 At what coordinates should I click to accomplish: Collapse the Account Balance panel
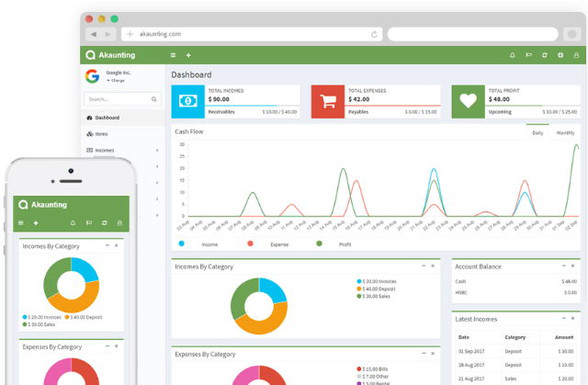[x=563, y=266]
